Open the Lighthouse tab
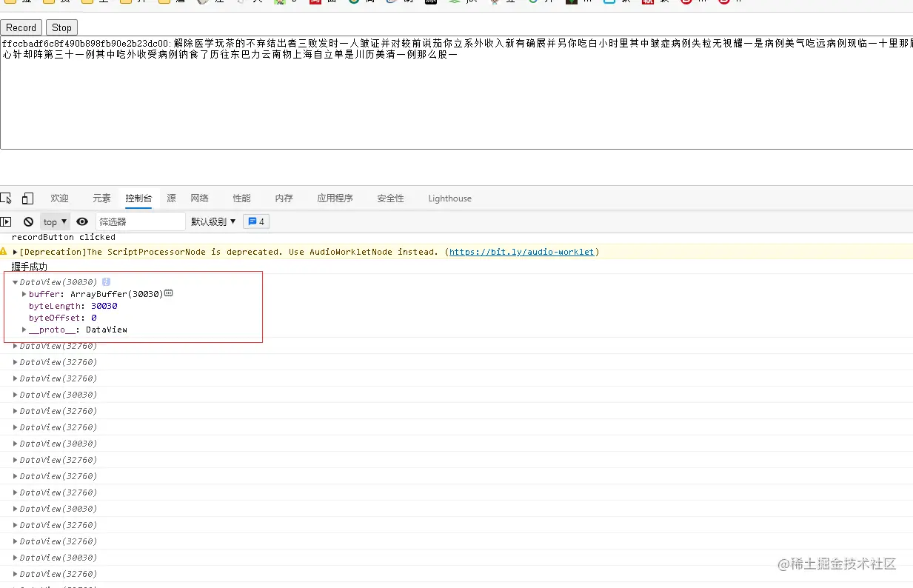The height and width of the screenshot is (588, 913). click(x=449, y=198)
